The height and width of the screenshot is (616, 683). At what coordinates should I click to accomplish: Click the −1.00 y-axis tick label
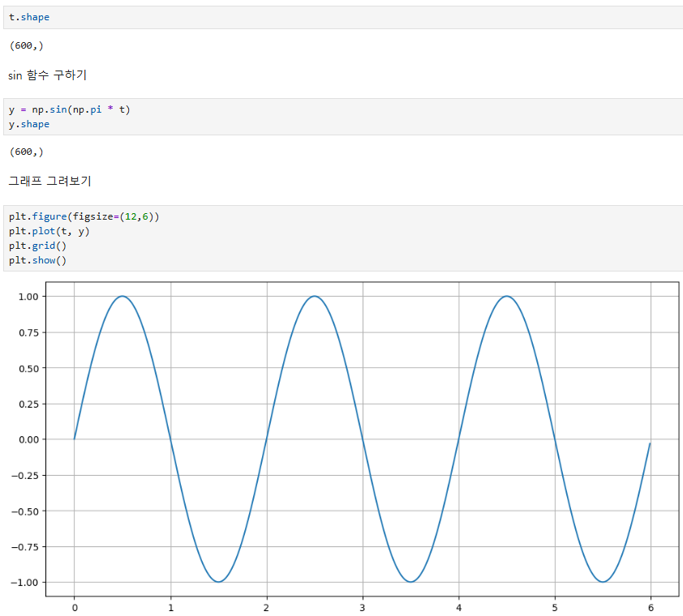point(25,583)
